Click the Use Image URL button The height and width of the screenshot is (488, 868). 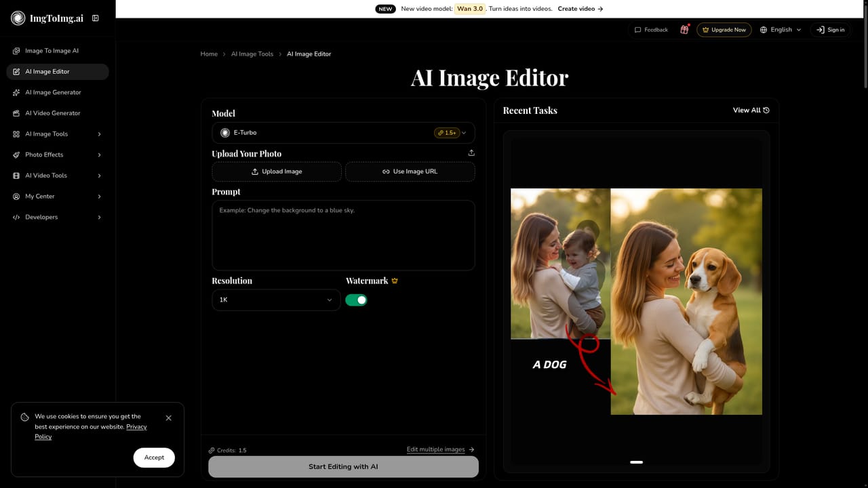click(410, 171)
